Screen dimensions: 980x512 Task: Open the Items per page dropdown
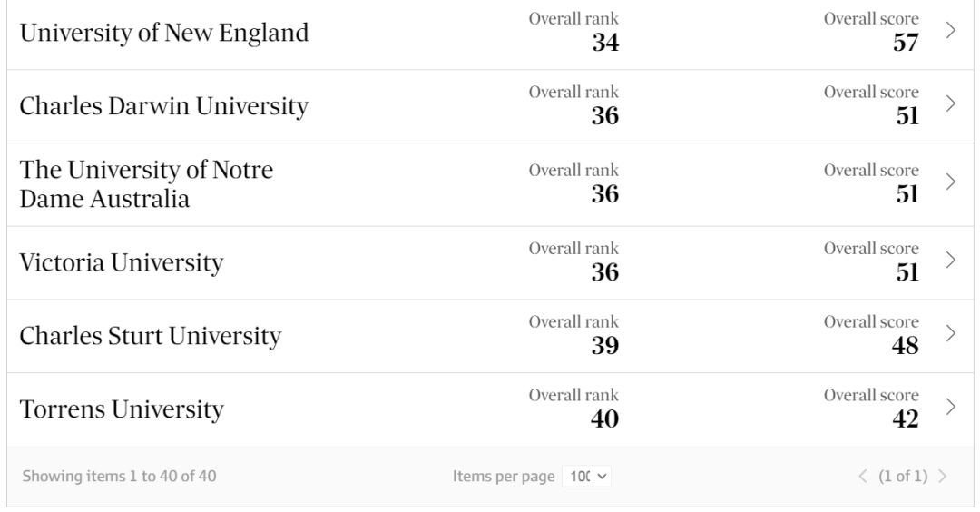coord(587,476)
